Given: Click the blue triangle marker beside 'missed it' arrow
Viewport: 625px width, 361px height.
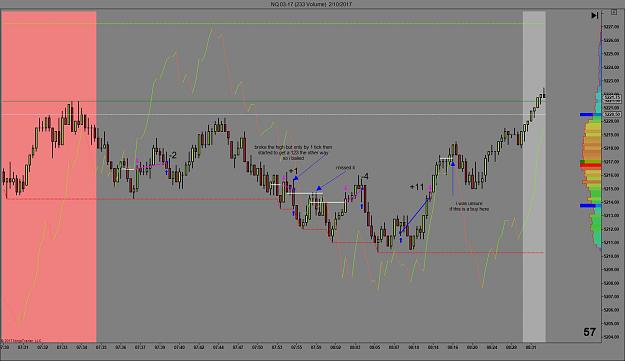Looking at the screenshot, I should tap(318, 188).
